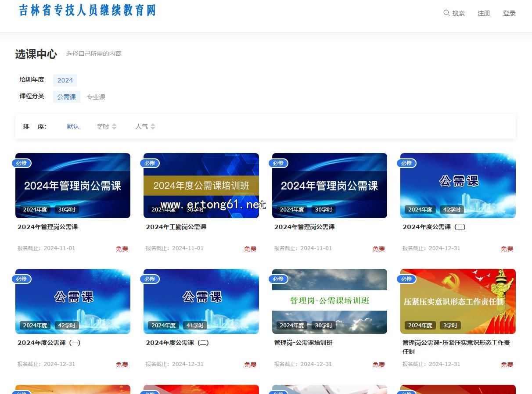This screenshot has width=532, height=394.
Task: Choose 默认 sort order
Action: coord(73,126)
